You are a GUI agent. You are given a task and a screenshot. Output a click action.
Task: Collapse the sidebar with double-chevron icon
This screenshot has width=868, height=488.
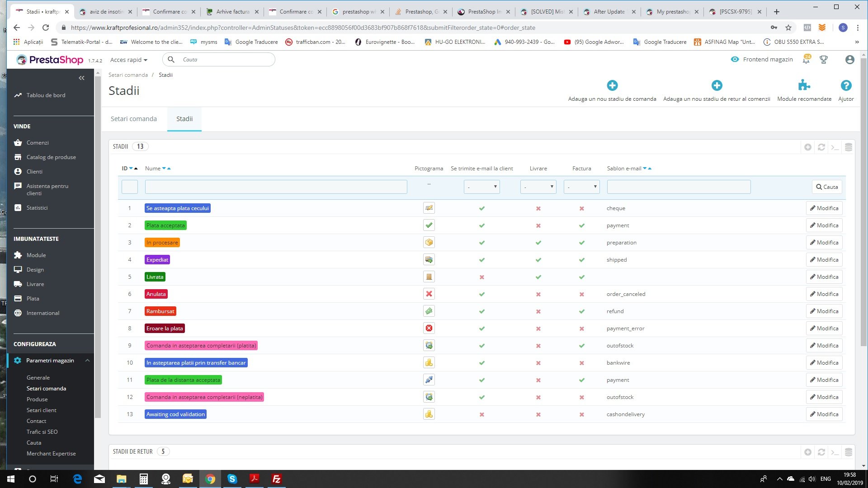81,78
